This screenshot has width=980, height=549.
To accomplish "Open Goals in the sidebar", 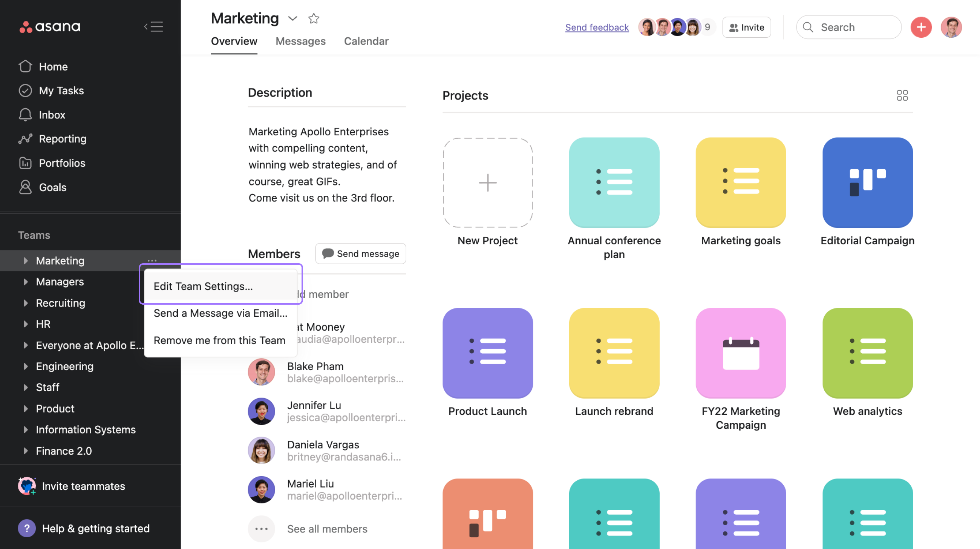I will pyautogui.click(x=42, y=187).
